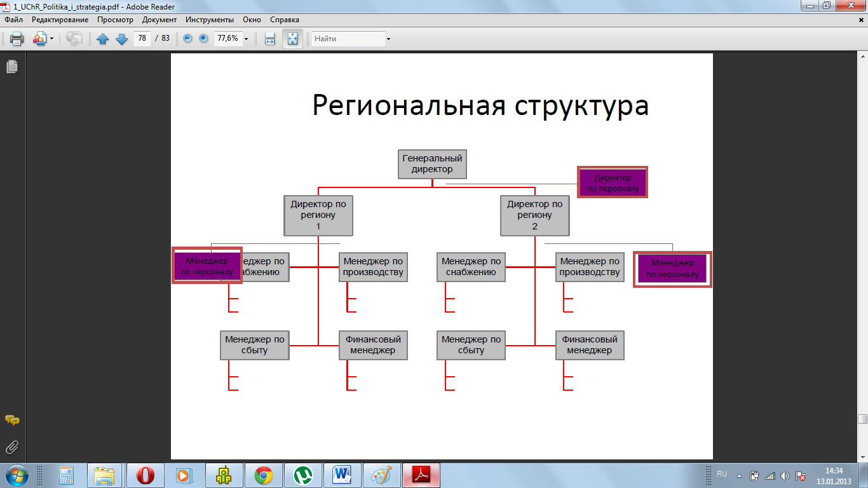Open the Окно menu
Screen dimensions: 868x488
[252, 20]
